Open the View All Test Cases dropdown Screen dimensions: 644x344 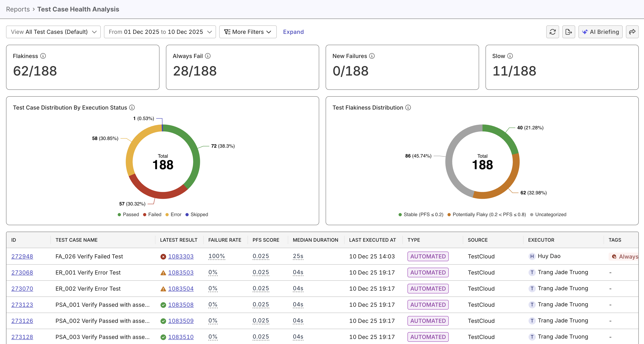(53, 32)
